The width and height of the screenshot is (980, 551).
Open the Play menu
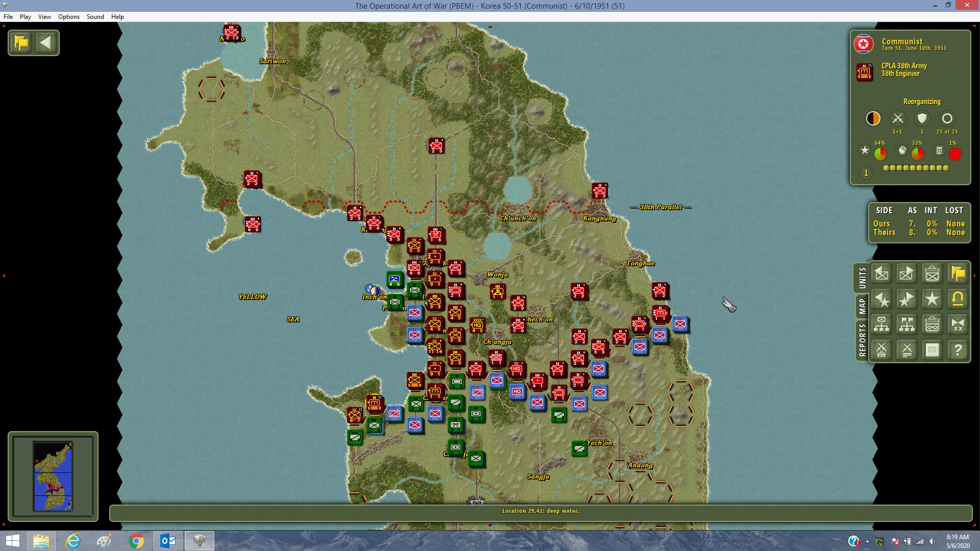tap(26, 17)
